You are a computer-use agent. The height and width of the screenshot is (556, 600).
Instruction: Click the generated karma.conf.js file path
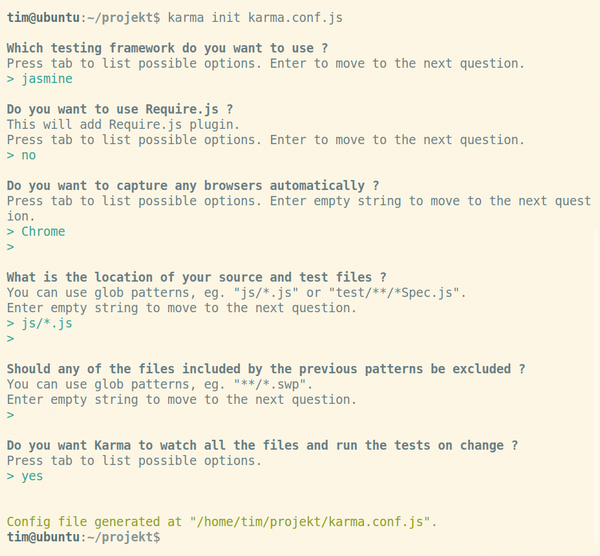(310, 522)
